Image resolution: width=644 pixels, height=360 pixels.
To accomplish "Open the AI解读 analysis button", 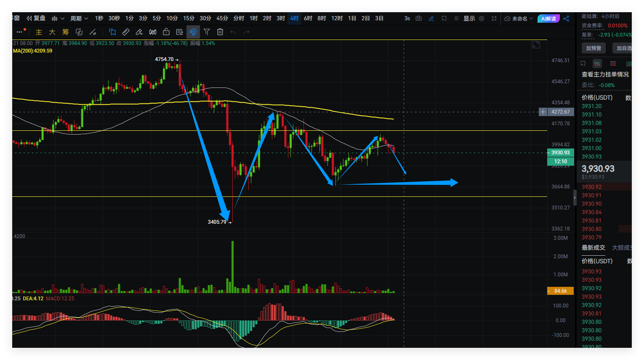I will pyautogui.click(x=548, y=19).
